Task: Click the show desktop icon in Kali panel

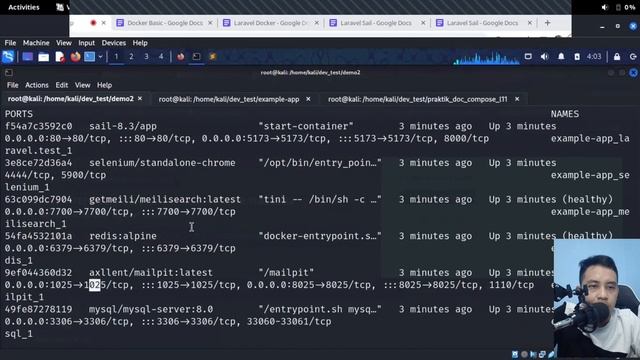Action: [x=27, y=57]
